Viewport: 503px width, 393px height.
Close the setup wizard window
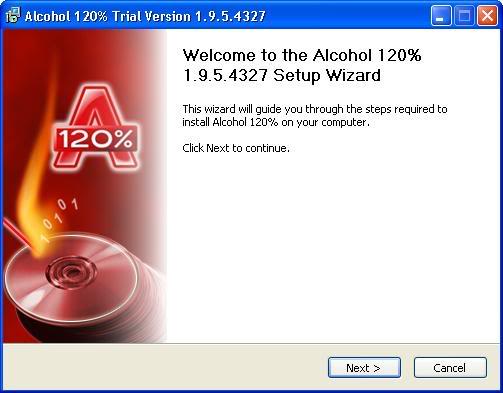[487, 16]
